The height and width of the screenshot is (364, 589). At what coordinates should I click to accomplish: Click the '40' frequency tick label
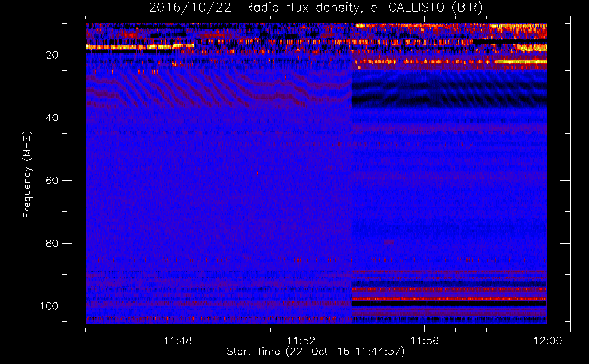(x=52, y=118)
